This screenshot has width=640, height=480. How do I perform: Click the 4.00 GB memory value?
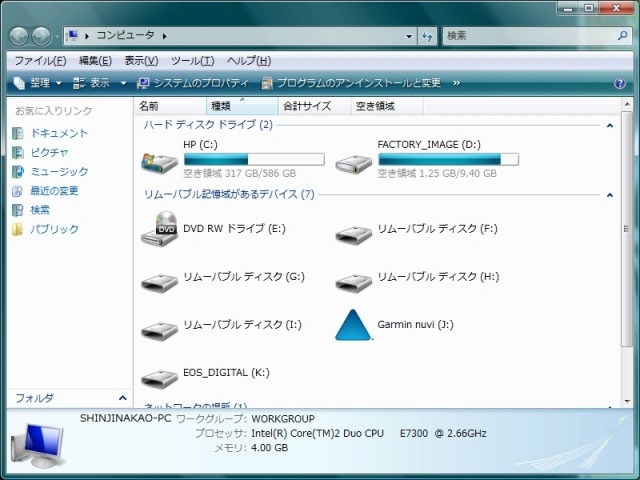coord(269,448)
